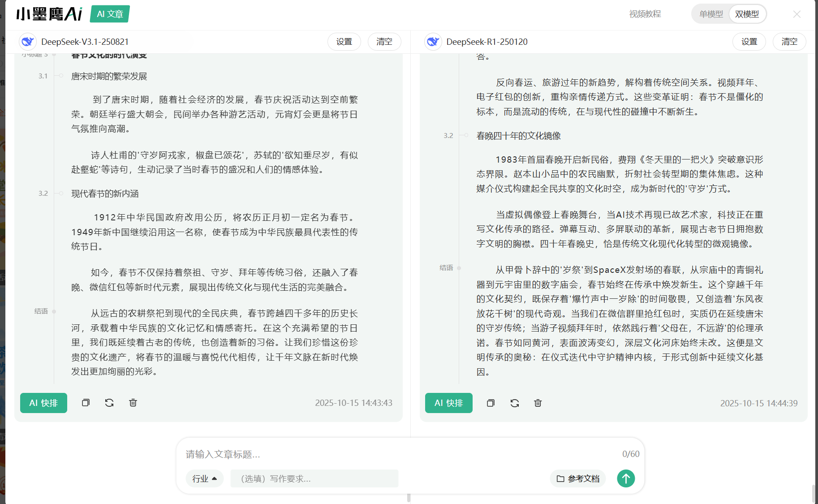Select 双模型 dual model mode
The height and width of the screenshot is (504, 818).
pos(747,14)
